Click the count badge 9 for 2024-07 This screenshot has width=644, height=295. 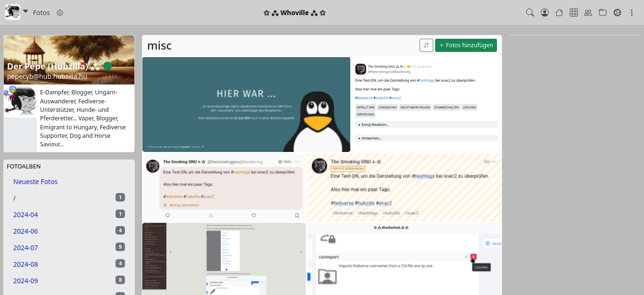click(x=120, y=247)
